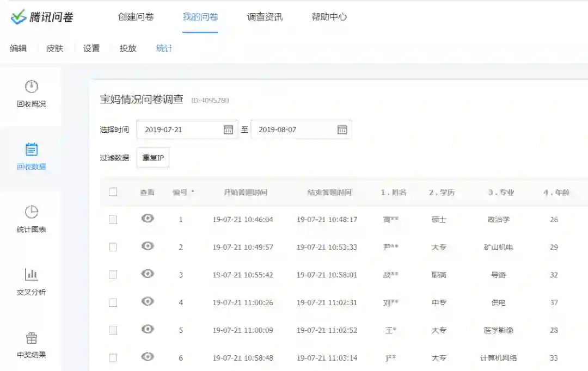
Task: Tick the select-all checkbox in table header
Action: [x=113, y=192]
